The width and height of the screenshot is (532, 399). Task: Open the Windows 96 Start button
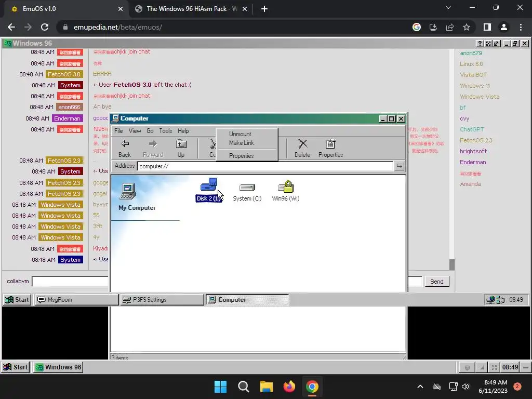pos(17,300)
